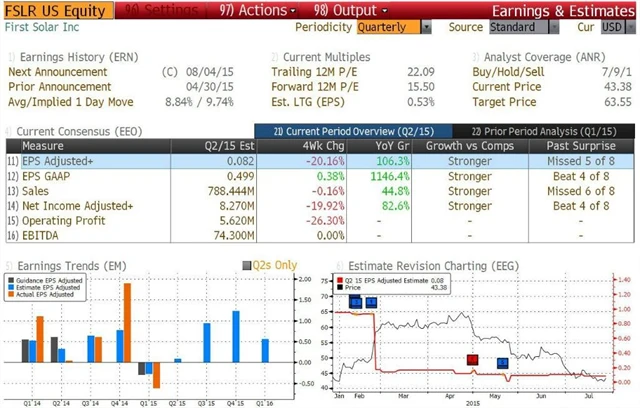
Task: Switch to Prior Period Analysis (Q1/15) tab
Action: [x=544, y=131]
